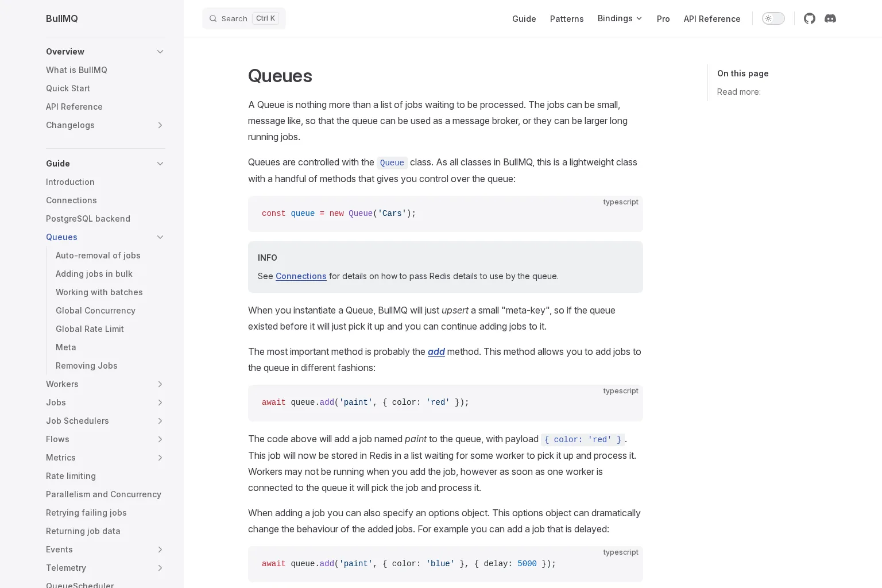Expand the Flows sidebar section

point(160,439)
